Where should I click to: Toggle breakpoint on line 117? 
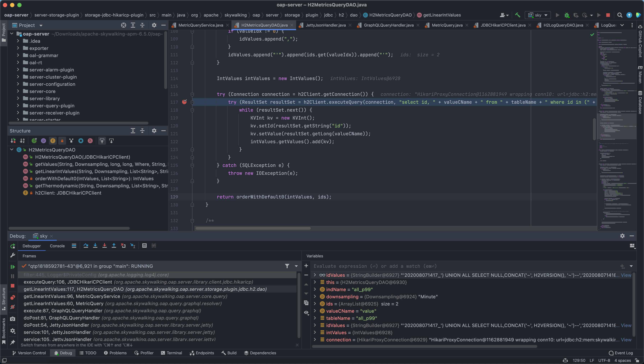184,102
